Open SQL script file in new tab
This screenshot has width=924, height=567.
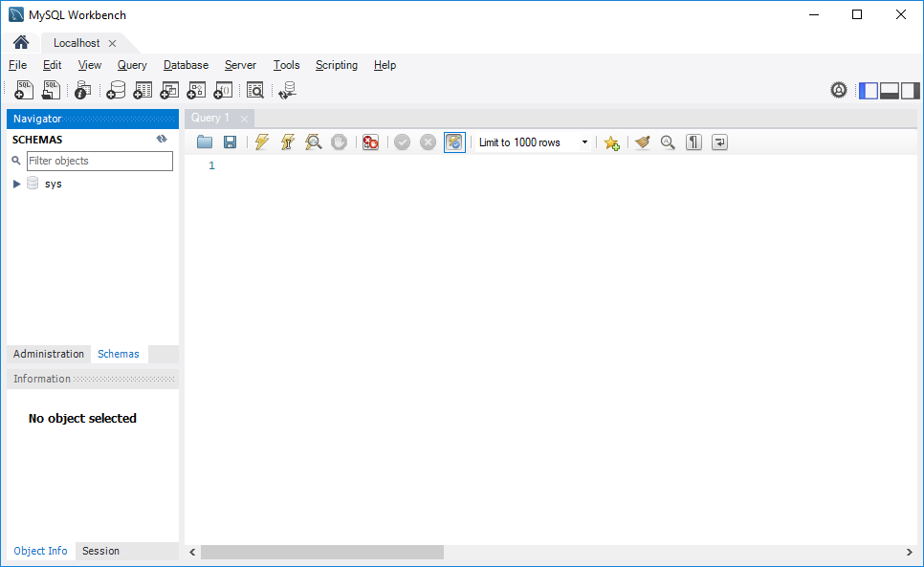coord(51,90)
